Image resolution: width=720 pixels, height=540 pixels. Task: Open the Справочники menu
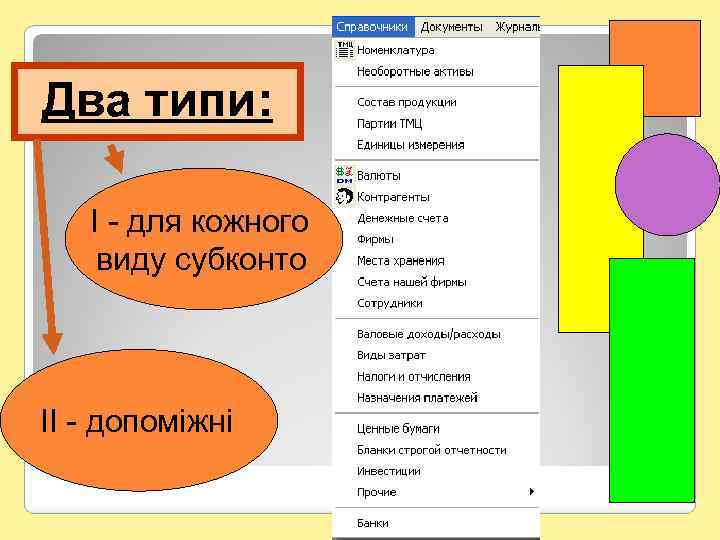tap(372, 27)
